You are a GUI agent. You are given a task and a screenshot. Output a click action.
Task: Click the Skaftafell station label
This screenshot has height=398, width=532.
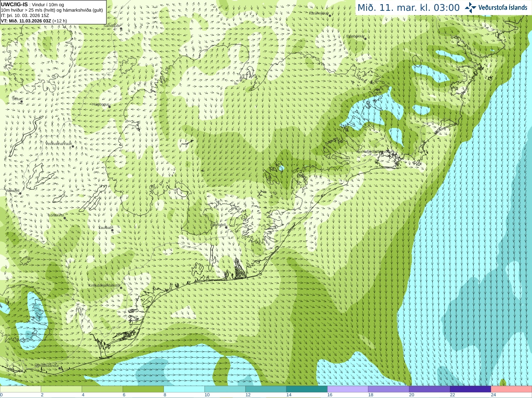218,225
